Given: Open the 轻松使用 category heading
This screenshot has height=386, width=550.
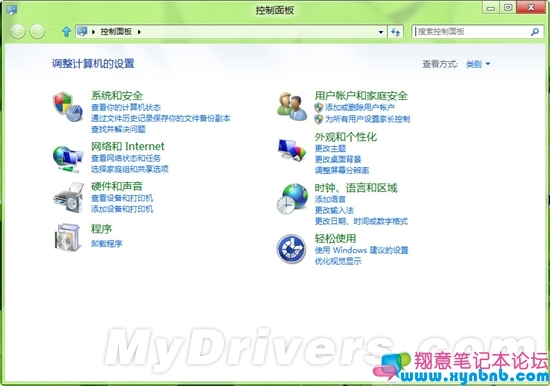Looking at the screenshot, I should 335,239.
